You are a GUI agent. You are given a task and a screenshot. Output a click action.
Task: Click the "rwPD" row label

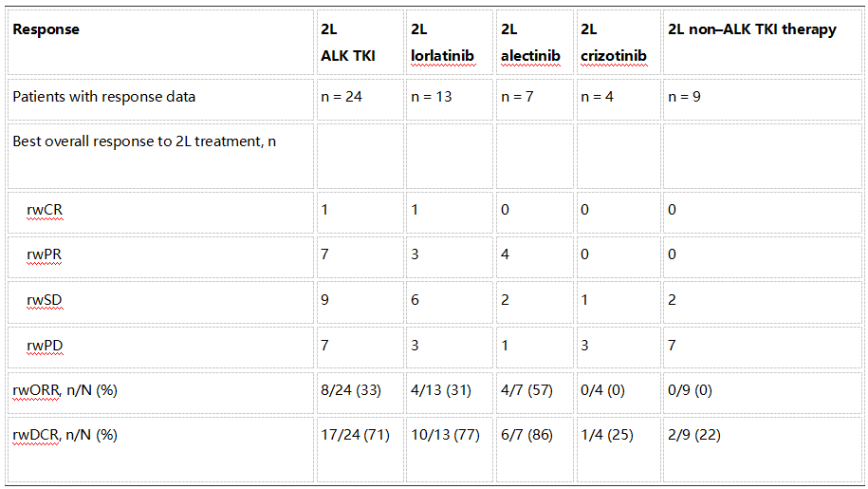(46, 346)
